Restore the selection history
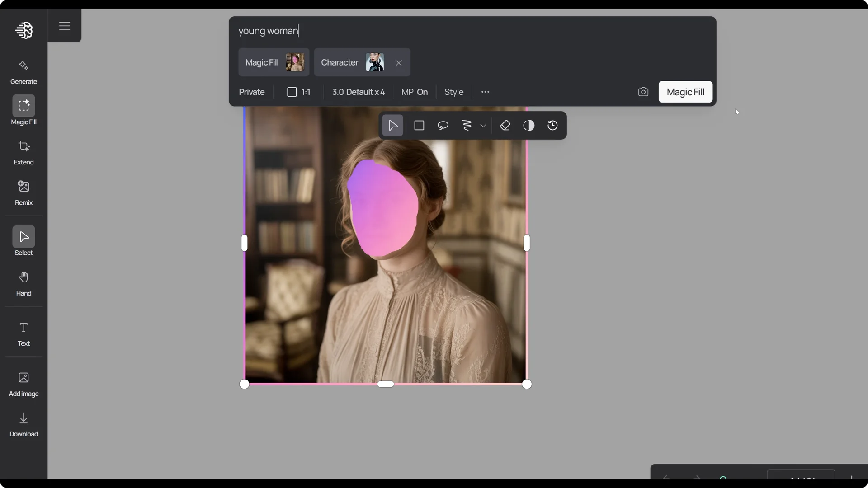 pyautogui.click(x=552, y=125)
